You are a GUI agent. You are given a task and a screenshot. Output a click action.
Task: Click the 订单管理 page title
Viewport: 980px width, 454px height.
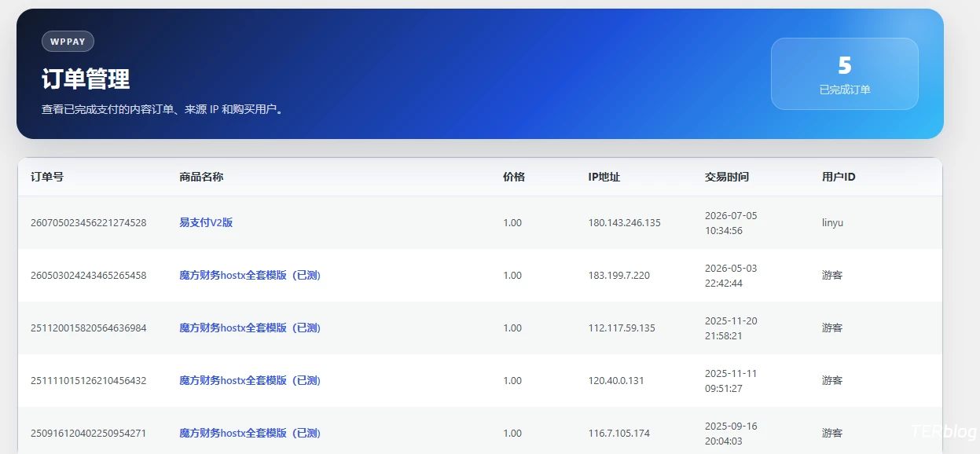pyautogui.click(x=86, y=79)
